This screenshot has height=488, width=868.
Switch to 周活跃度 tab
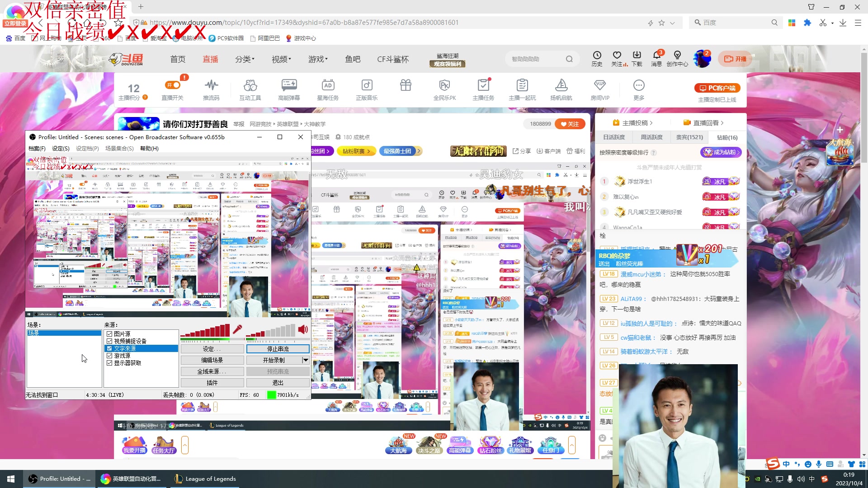pos(651,137)
